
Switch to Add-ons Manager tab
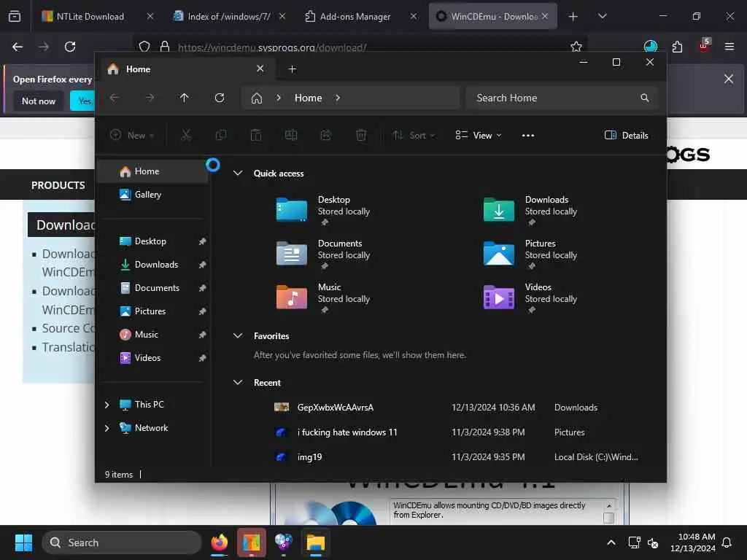[360, 16]
